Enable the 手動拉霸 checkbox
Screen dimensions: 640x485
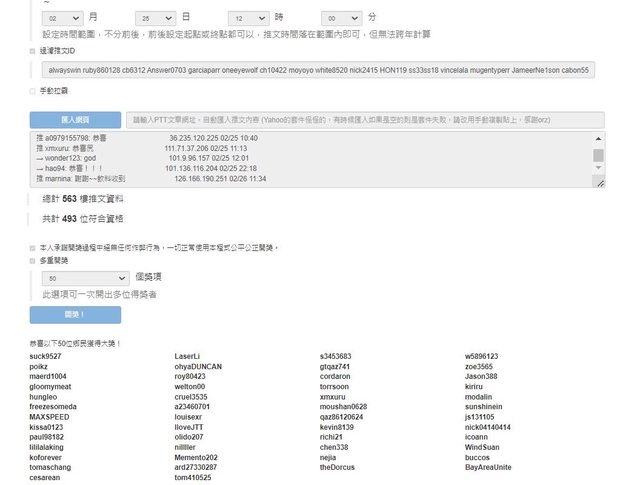(x=33, y=92)
